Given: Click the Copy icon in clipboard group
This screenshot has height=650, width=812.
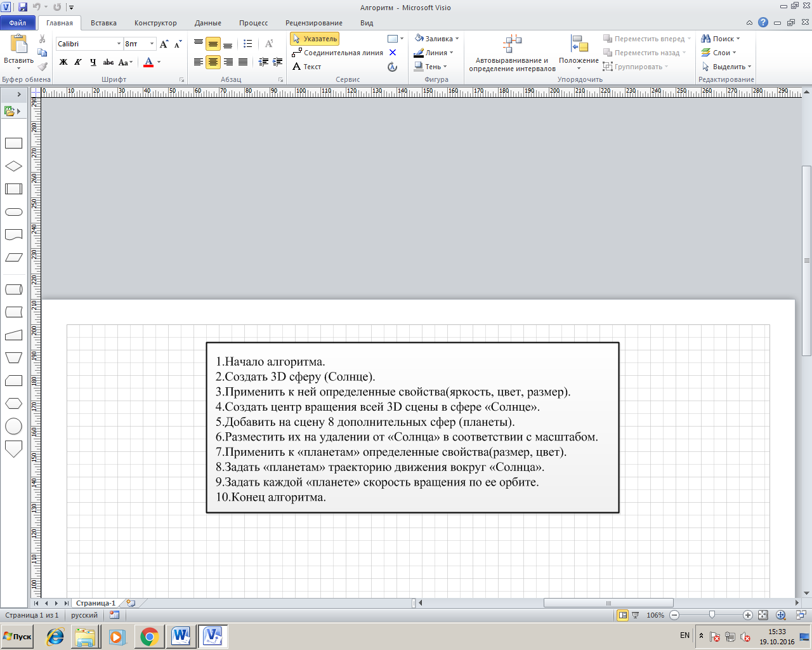Looking at the screenshot, I should click(x=43, y=53).
